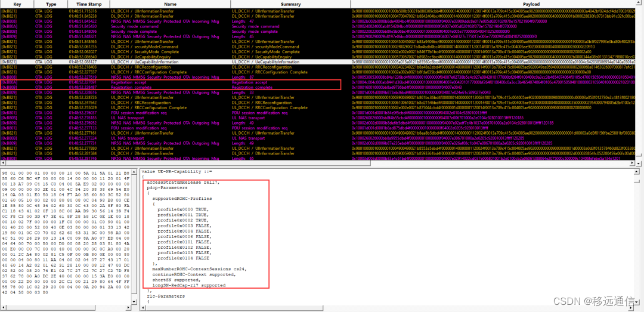Viewport: 644px width, 312px height.
Task: Select Name cell 'UL_DCCH / SecurityMode Complete'
Action: coord(144,52)
